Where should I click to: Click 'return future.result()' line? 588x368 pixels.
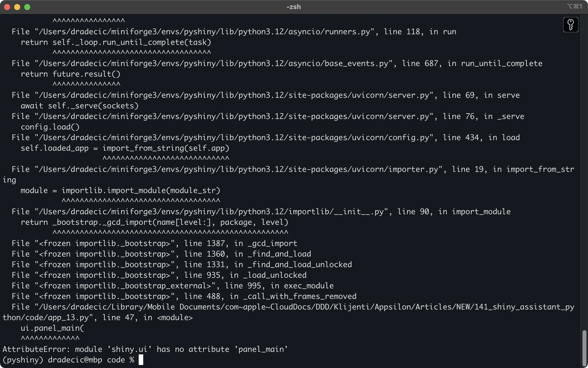click(71, 74)
